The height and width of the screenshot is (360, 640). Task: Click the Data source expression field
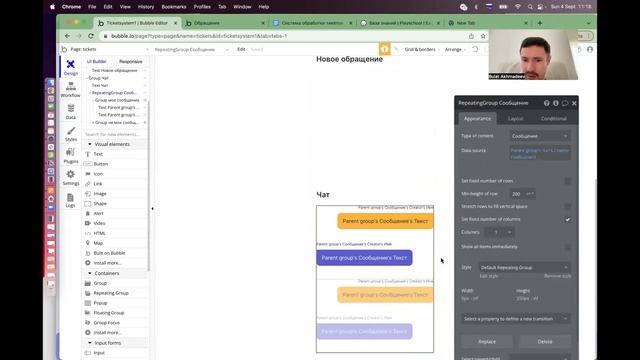coord(540,153)
